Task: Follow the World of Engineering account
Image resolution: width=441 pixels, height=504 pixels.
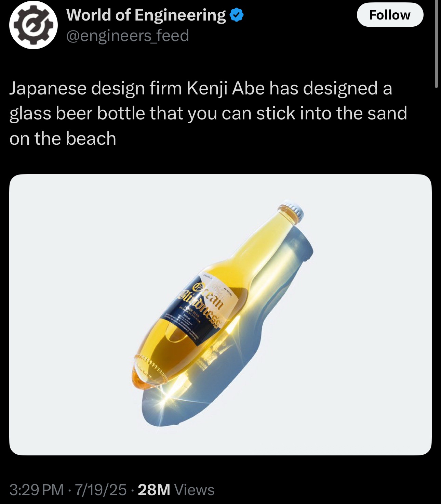Action: [390, 15]
